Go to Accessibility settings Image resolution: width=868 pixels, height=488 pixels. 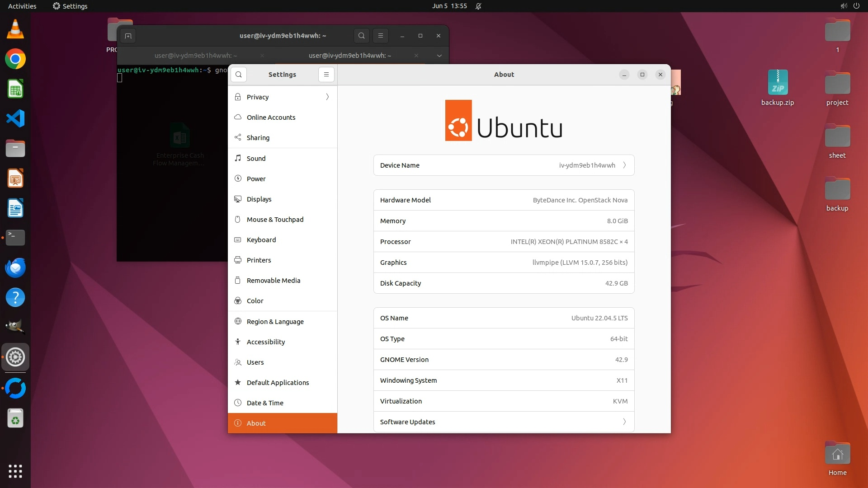(x=265, y=342)
